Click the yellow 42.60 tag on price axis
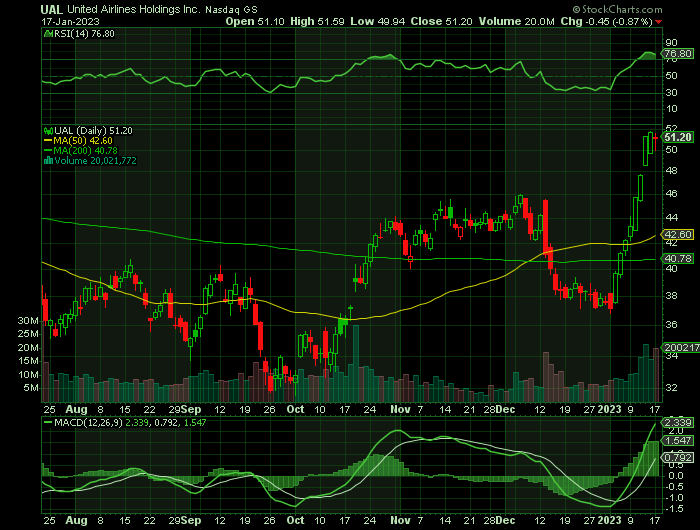Viewport: 700px width, 530px height. pos(678,235)
